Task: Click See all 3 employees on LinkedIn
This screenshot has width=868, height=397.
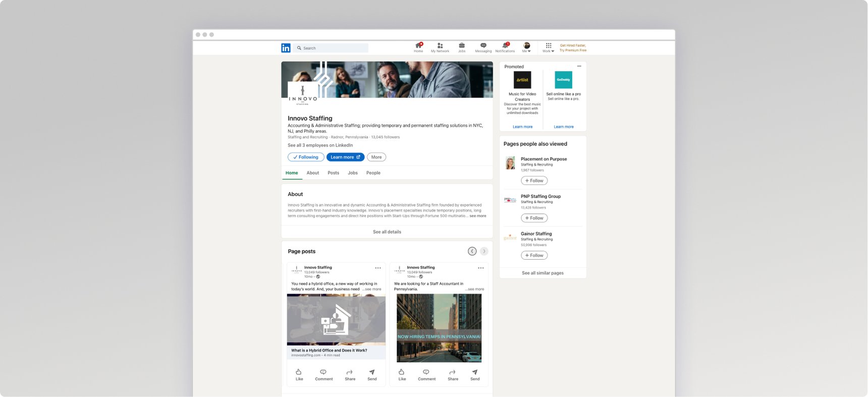Action: click(320, 145)
